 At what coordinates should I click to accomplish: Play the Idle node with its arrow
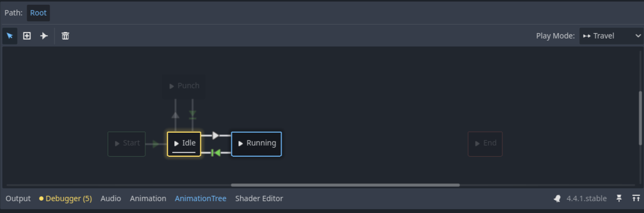coord(176,143)
